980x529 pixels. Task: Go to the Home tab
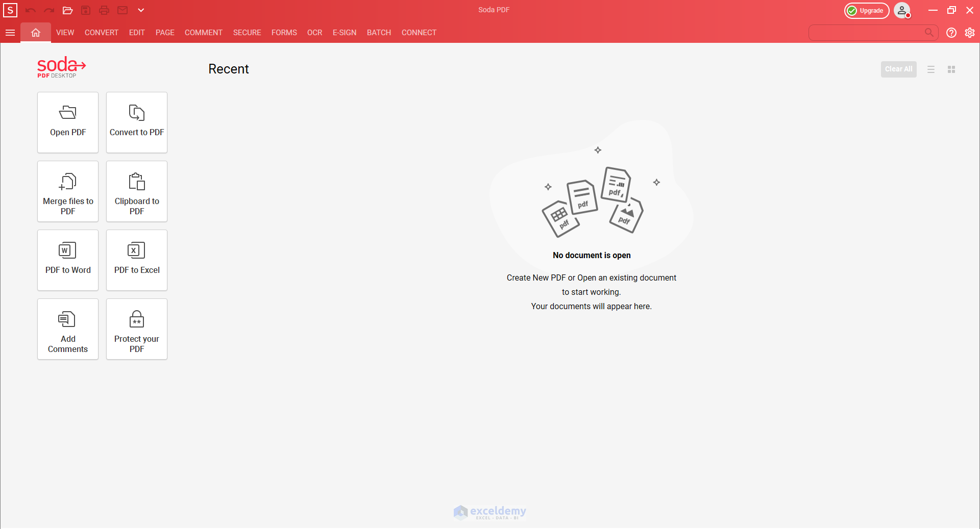[36, 33]
